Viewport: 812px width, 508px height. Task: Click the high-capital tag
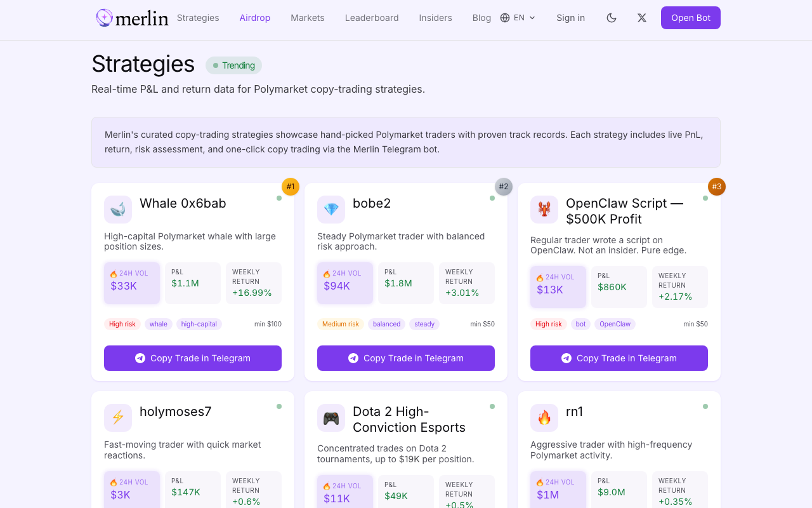click(199, 324)
